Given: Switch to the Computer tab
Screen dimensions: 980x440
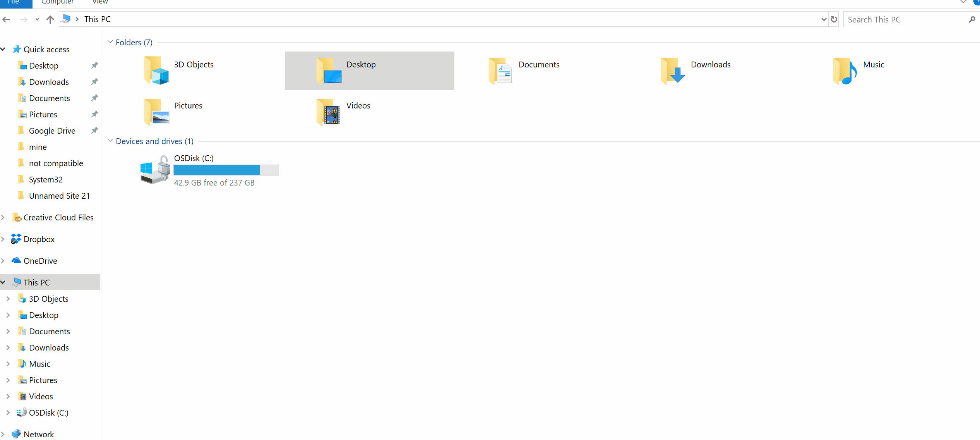Looking at the screenshot, I should pyautogui.click(x=57, y=2).
